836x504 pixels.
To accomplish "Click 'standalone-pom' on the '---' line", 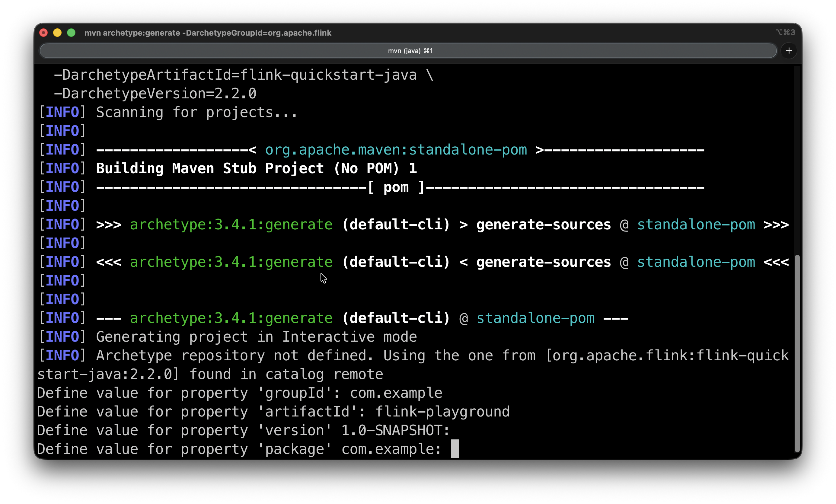I will pyautogui.click(x=535, y=318).
